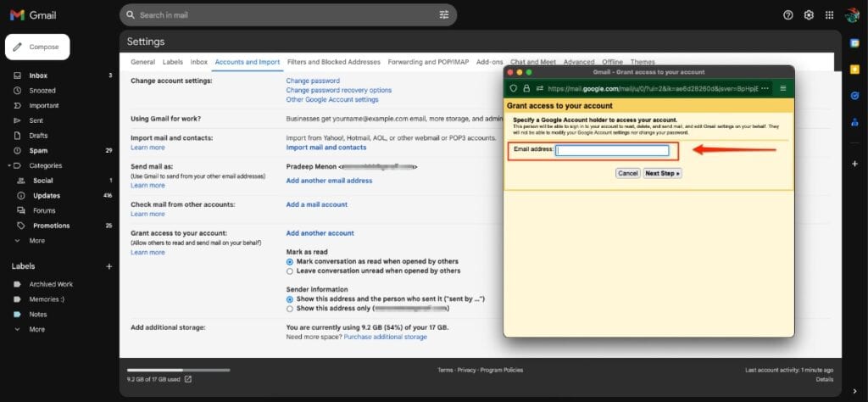The width and height of the screenshot is (868, 402).
Task: Compose a new email
Action: [x=37, y=47]
